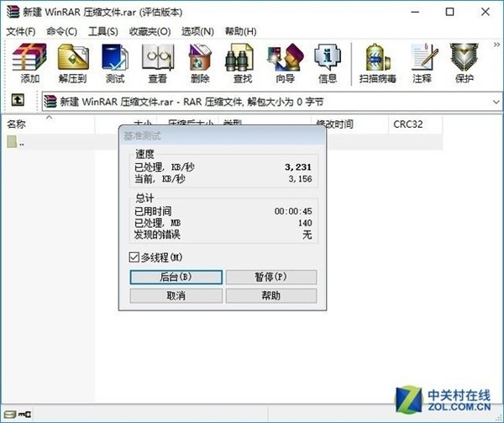
Task: Click the 3,231 processed speed value
Action: point(298,167)
